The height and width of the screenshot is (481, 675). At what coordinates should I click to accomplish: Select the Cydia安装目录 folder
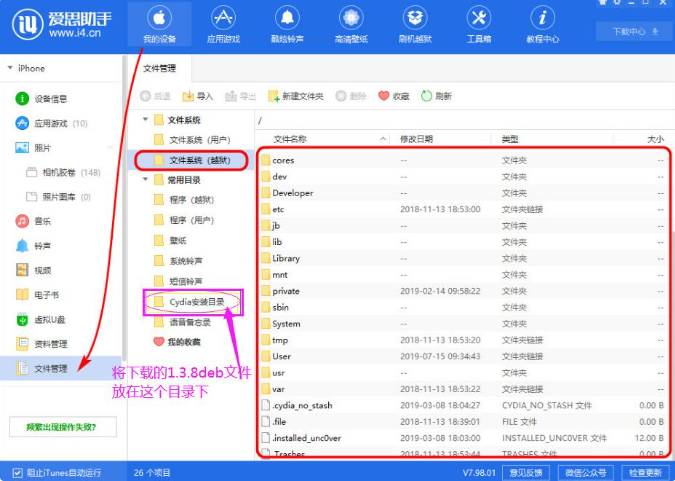click(x=189, y=302)
